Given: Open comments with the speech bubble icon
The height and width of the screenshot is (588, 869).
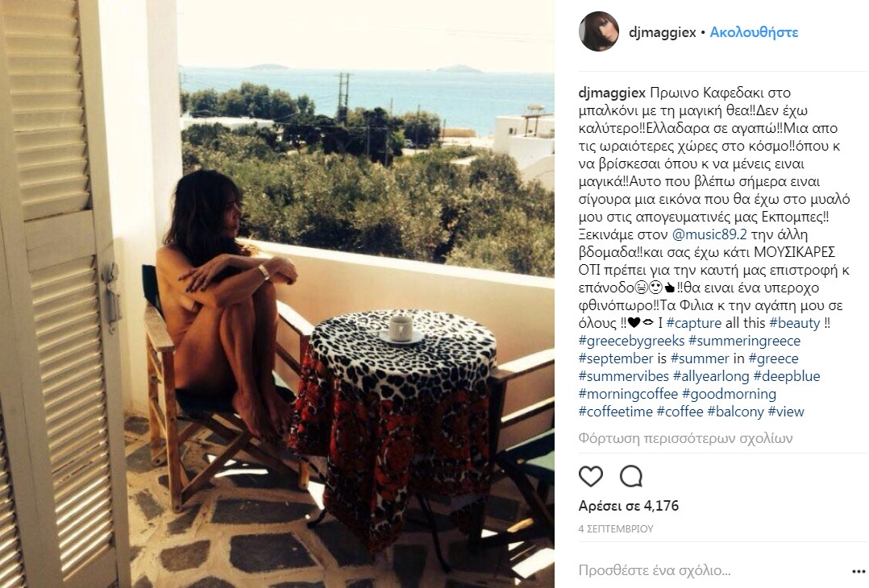Looking at the screenshot, I should coord(630,476).
